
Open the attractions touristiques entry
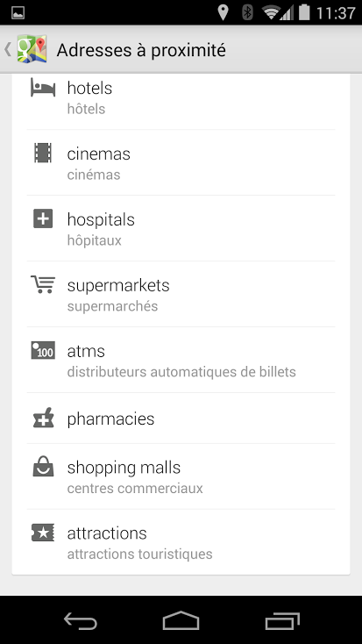pyautogui.click(x=181, y=542)
